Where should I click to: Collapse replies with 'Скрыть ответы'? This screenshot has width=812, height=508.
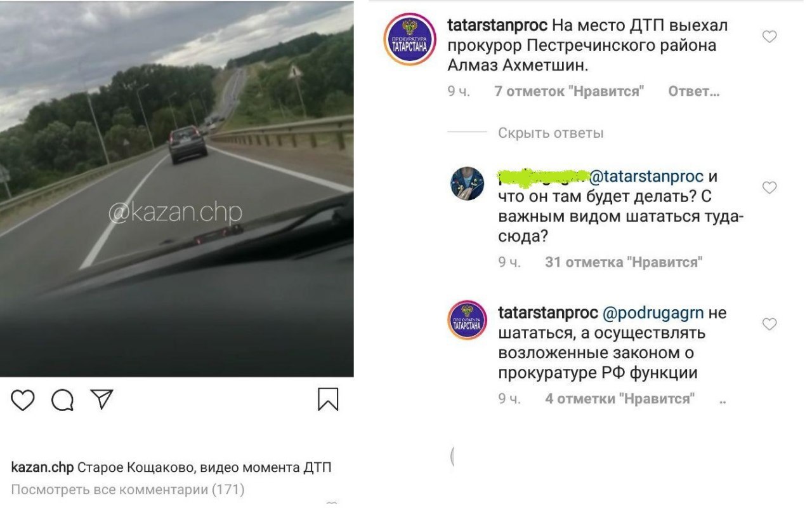tap(551, 133)
